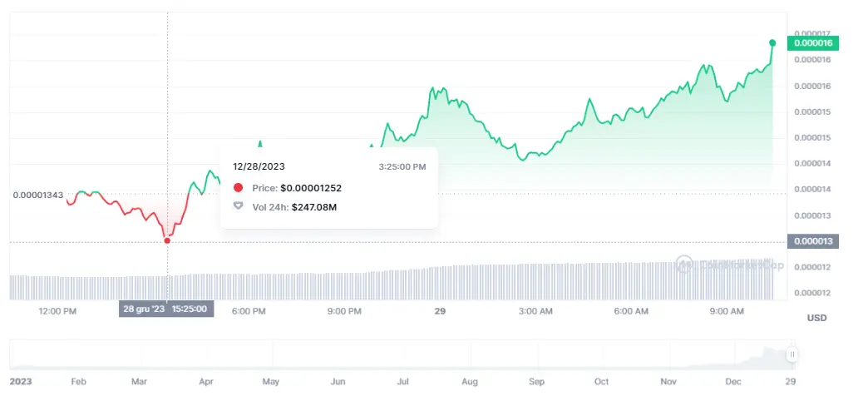Click the 0.00001343 opening price label
The height and width of the screenshot is (401, 868).
[x=37, y=195]
